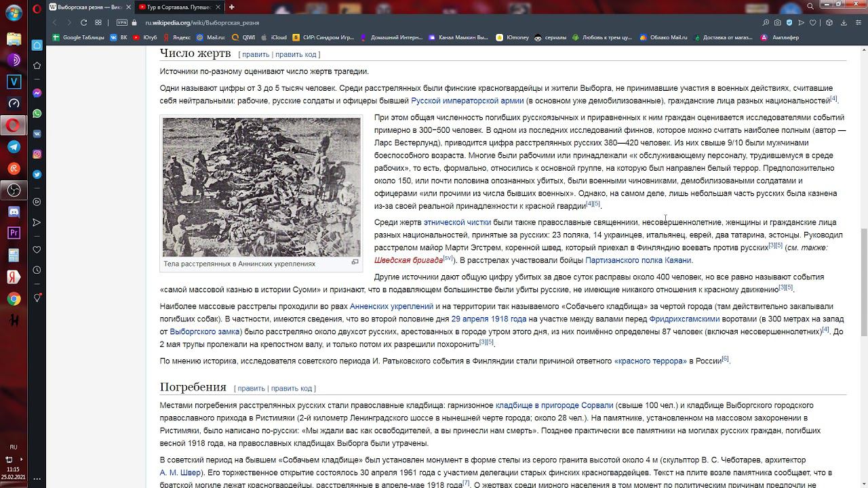Close the Тур в Сортавала tab
The width and height of the screenshot is (868, 488).
[x=219, y=7]
